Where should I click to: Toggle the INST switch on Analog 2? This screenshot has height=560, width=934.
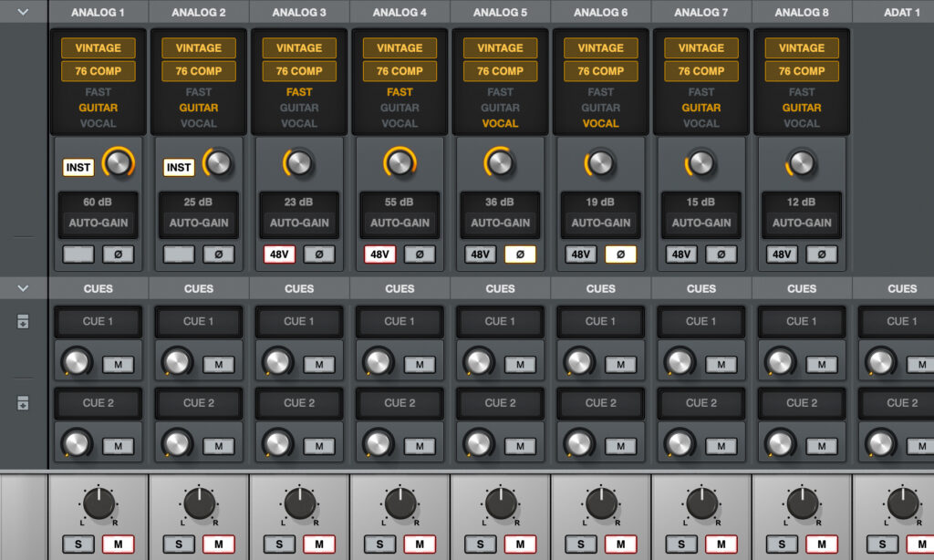[x=179, y=167]
